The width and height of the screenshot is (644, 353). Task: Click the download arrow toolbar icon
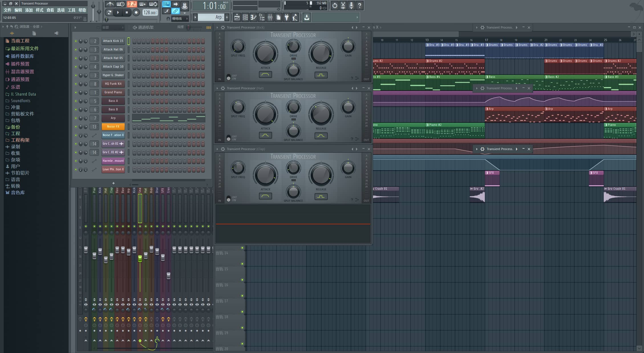(x=307, y=17)
